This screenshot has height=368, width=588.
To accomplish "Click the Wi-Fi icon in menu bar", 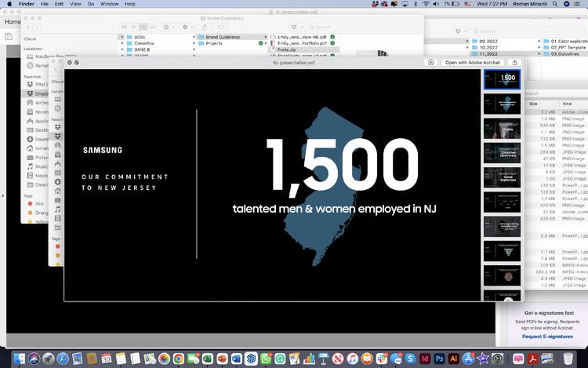I will [x=425, y=4].
